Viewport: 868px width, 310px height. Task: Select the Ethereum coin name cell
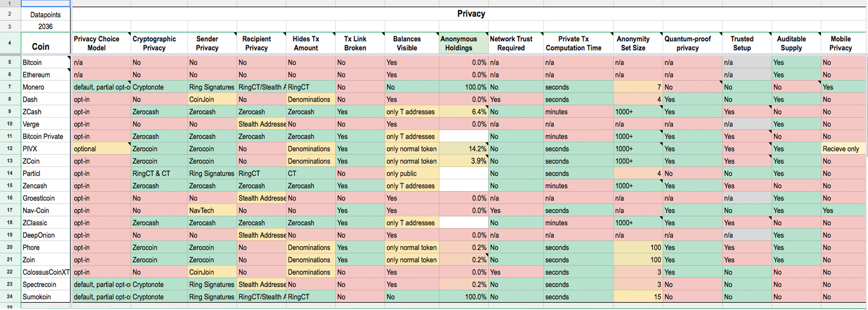point(46,75)
